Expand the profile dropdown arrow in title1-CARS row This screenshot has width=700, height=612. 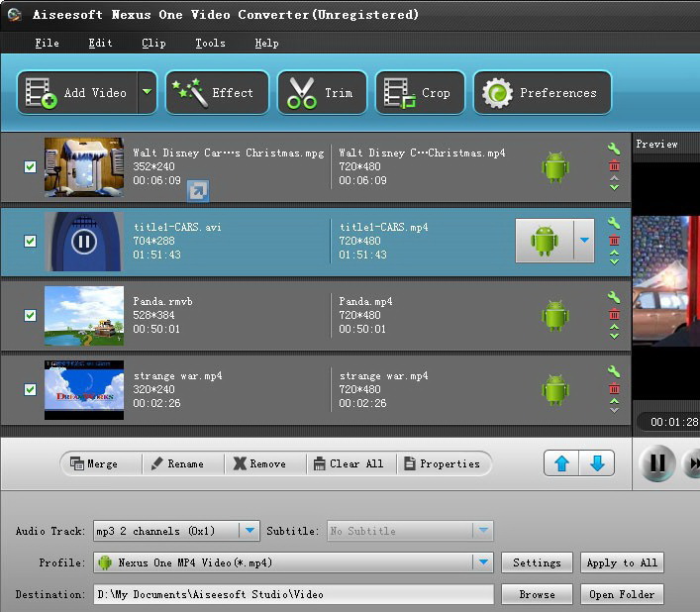point(584,241)
